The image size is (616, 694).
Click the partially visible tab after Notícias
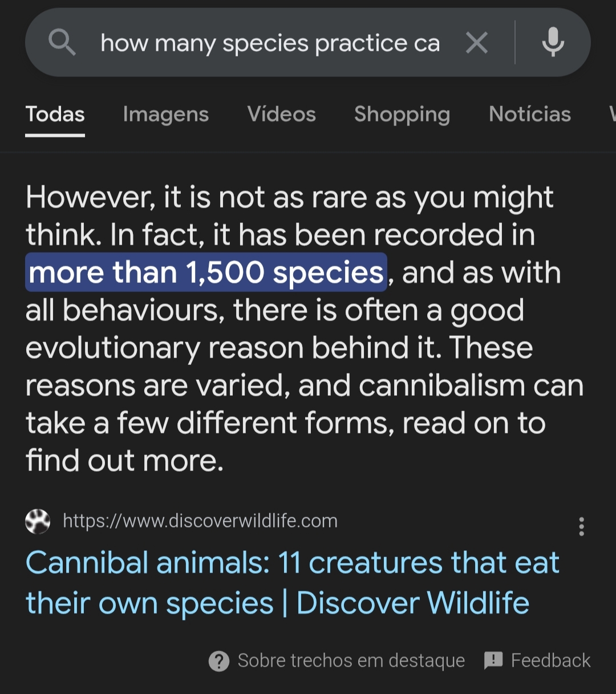coord(613,115)
